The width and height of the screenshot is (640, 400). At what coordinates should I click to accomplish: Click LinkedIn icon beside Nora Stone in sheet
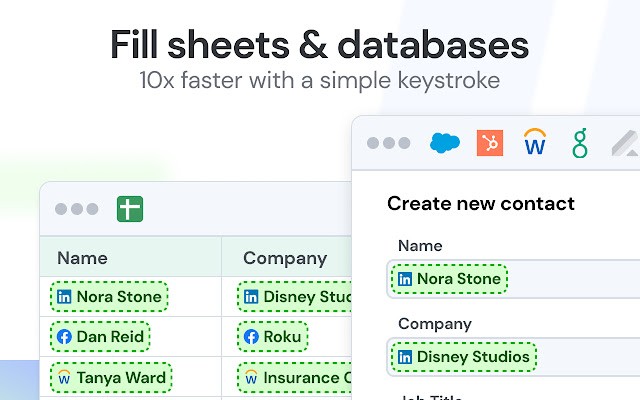pyautogui.click(x=64, y=297)
